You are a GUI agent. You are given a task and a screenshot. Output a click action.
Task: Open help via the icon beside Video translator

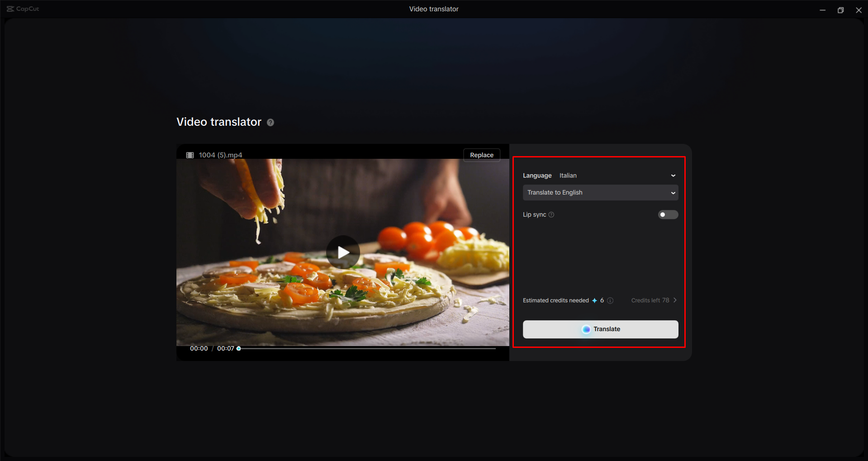point(270,122)
